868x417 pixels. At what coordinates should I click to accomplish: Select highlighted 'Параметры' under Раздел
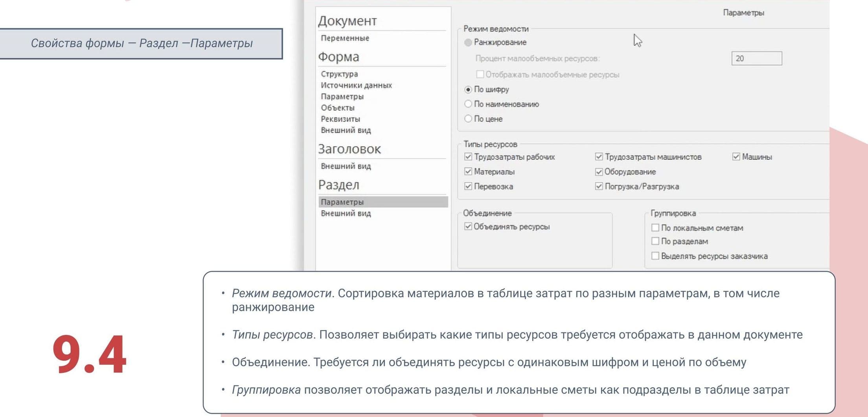pos(342,202)
